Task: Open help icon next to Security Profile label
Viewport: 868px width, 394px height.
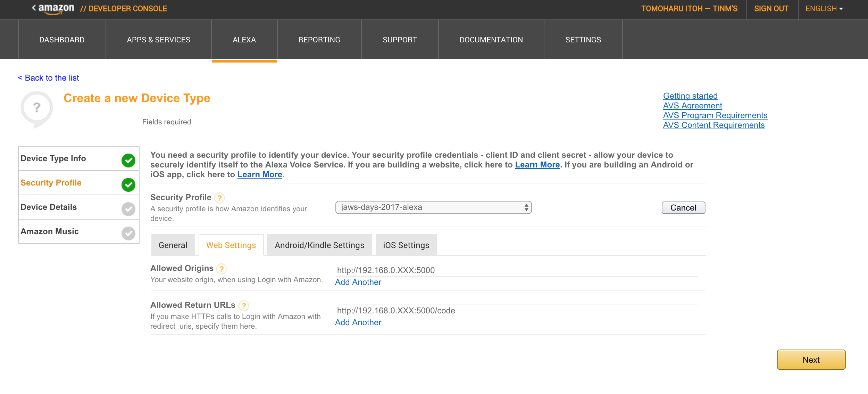Action: click(x=219, y=198)
